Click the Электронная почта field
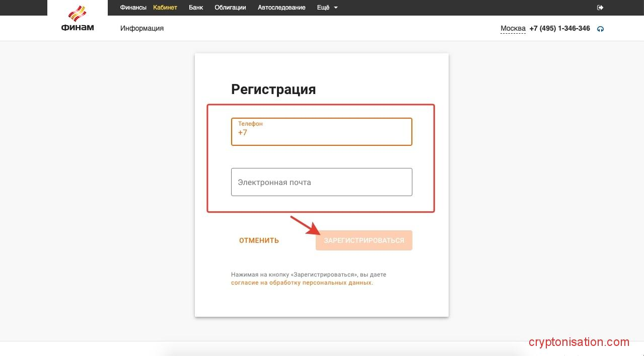 [x=321, y=182]
